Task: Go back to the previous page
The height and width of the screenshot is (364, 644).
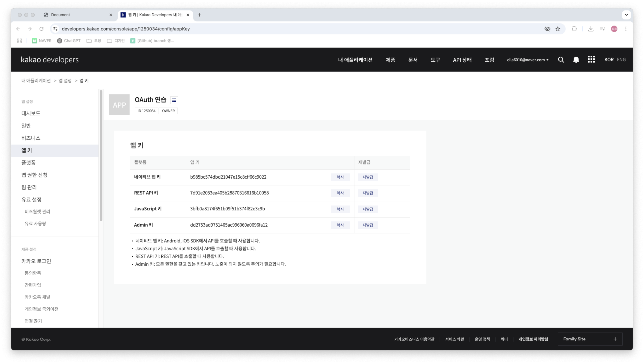Action: (18, 29)
